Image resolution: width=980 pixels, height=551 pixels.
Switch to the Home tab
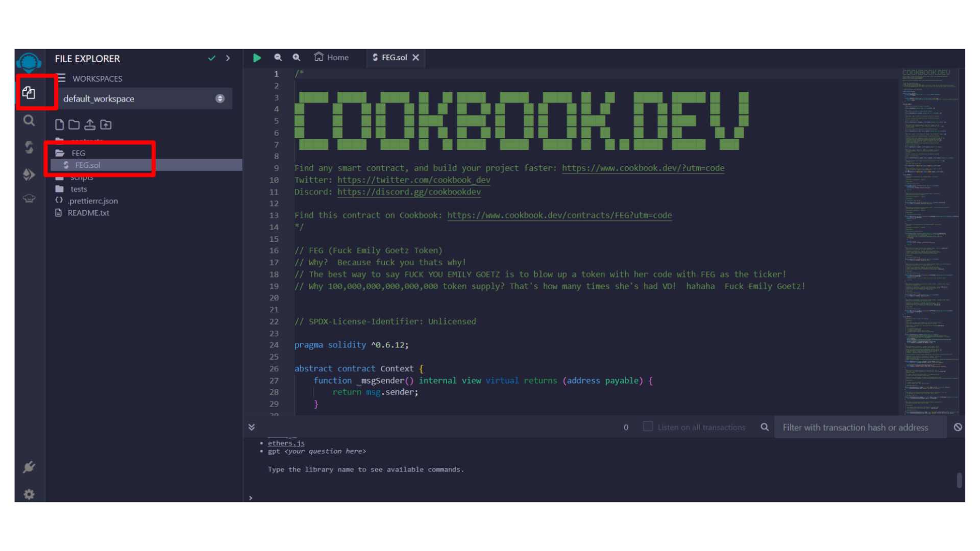(331, 57)
